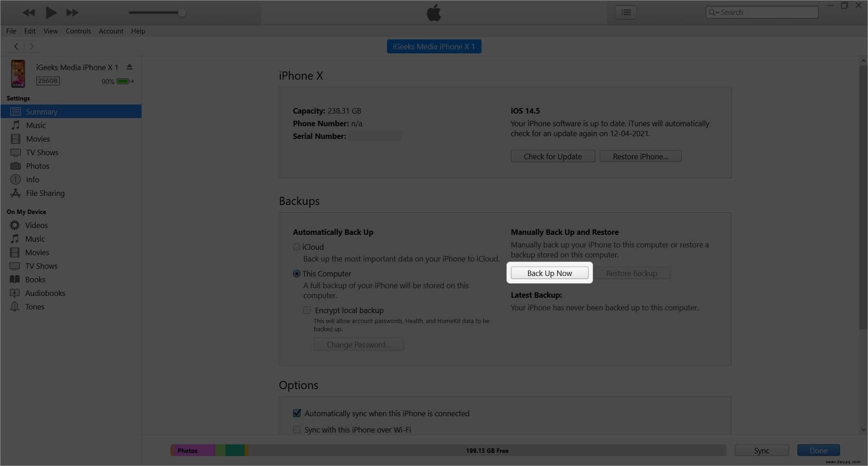Click the Search field

point(762,12)
